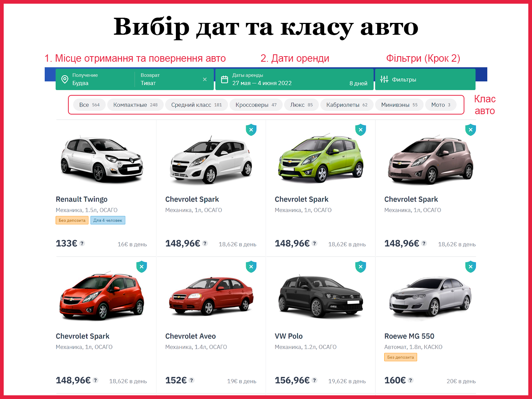Open the Даты аренды date picker
Viewport: 532px width, 399px height.
click(x=294, y=79)
